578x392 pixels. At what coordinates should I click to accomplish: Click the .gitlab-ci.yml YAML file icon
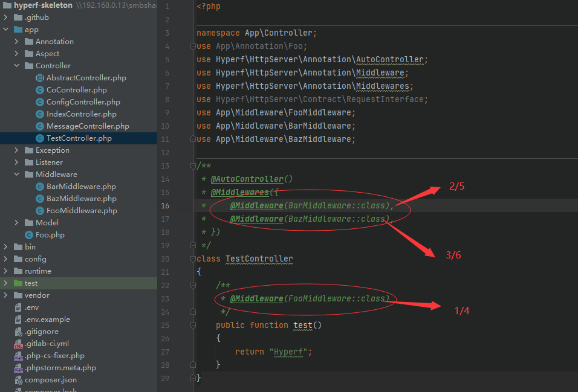click(x=18, y=344)
